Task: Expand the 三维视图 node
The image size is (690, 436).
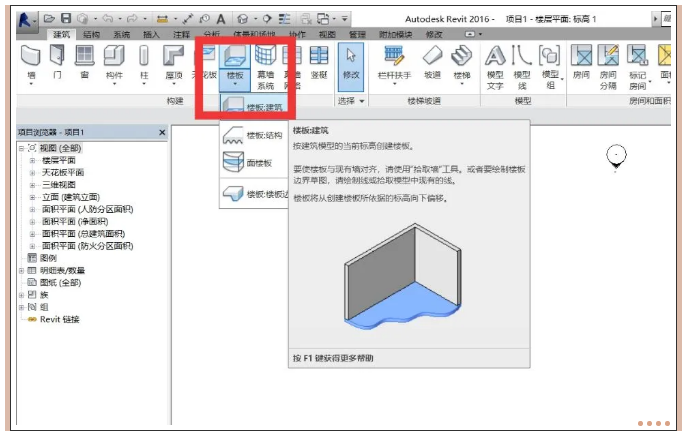Action: pyautogui.click(x=32, y=185)
